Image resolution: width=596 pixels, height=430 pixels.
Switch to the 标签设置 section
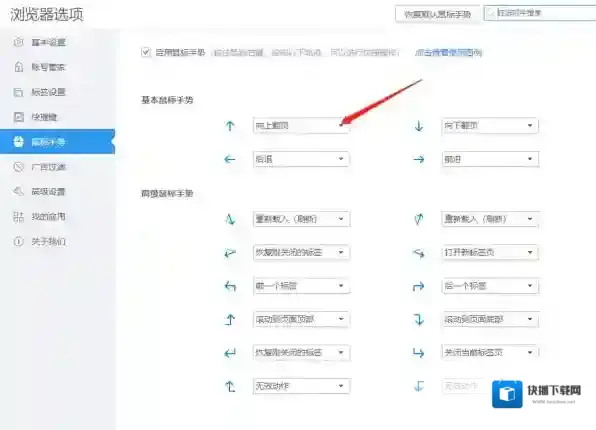click(48, 92)
